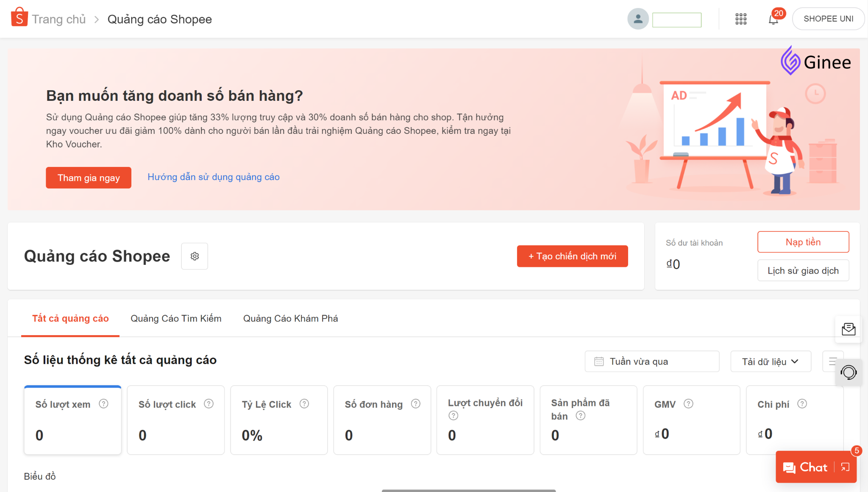Image resolution: width=868 pixels, height=492 pixels.
Task: Click the Nạp tiền button
Action: pyautogui.click(x=803, y=242)
